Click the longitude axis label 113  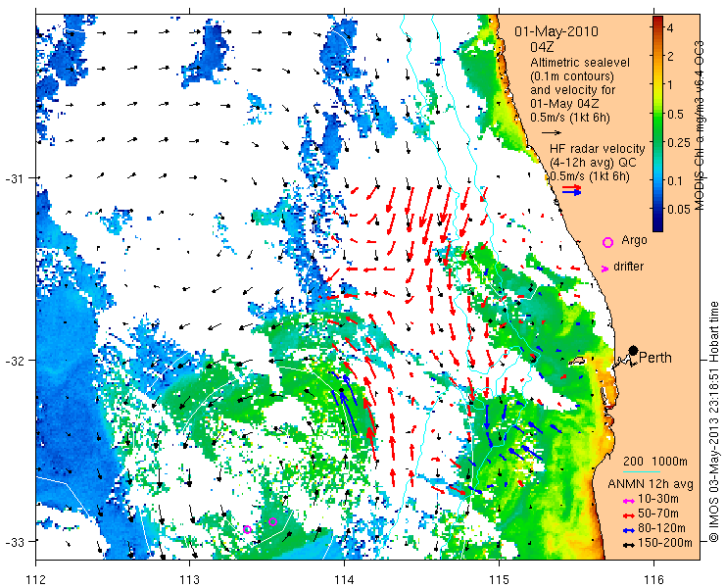[190, 578]
